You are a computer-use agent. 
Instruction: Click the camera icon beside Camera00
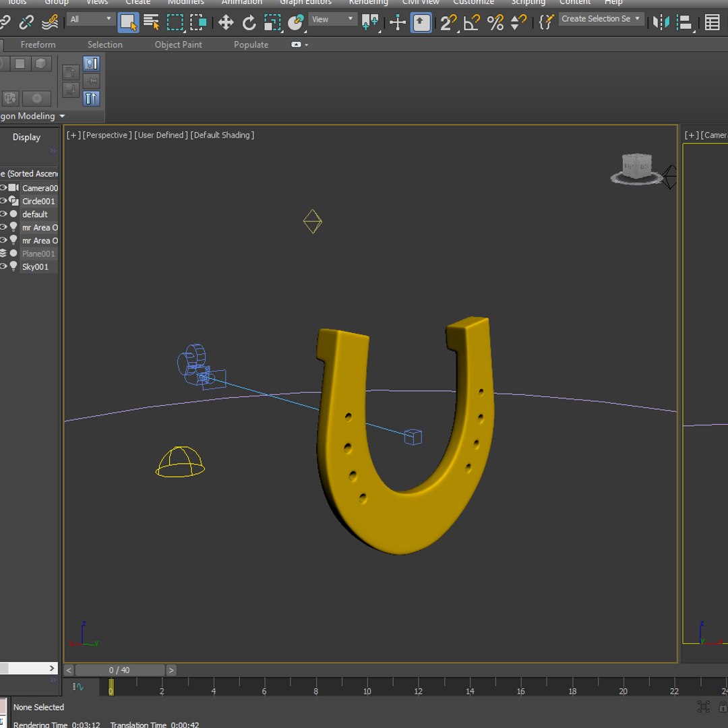[13, 187]
